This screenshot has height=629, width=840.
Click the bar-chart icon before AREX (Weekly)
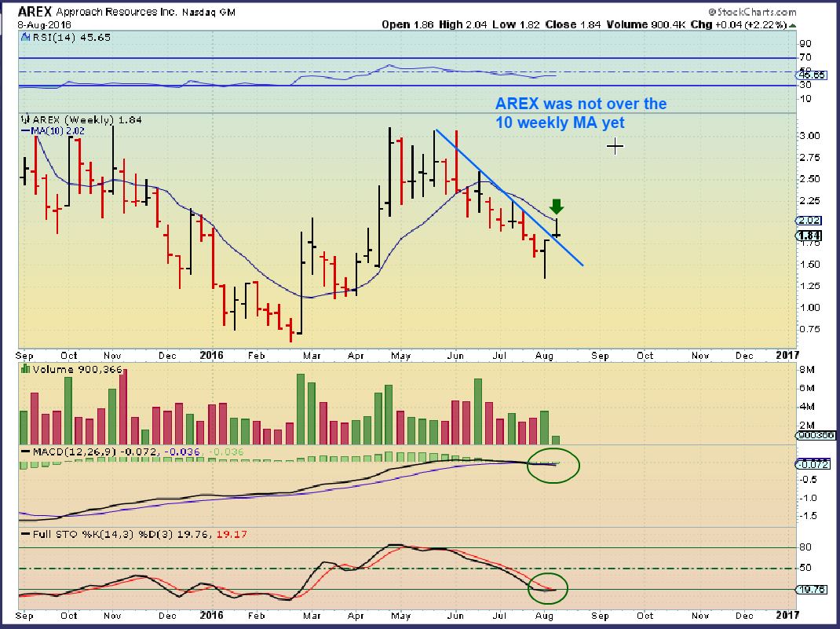coord(25,119)
